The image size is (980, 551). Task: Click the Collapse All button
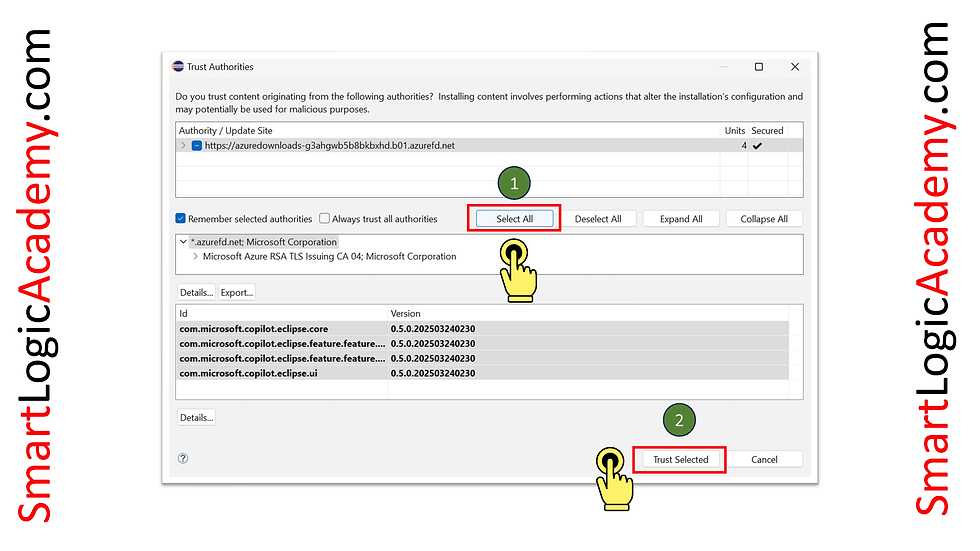pyautogui.click(x=764, y=219)
